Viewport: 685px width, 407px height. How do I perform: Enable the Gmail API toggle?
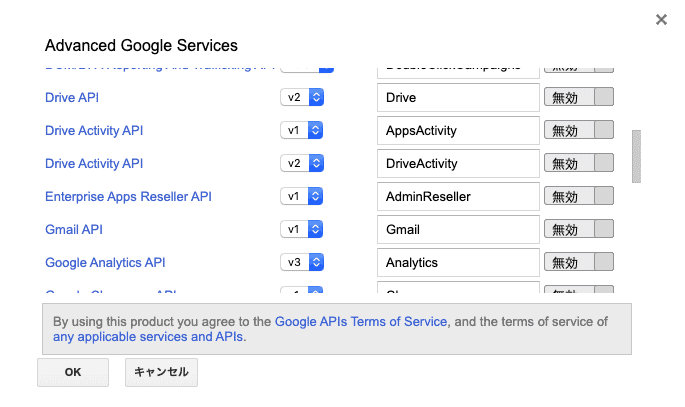pyautogui.click(x=578, y=230)
